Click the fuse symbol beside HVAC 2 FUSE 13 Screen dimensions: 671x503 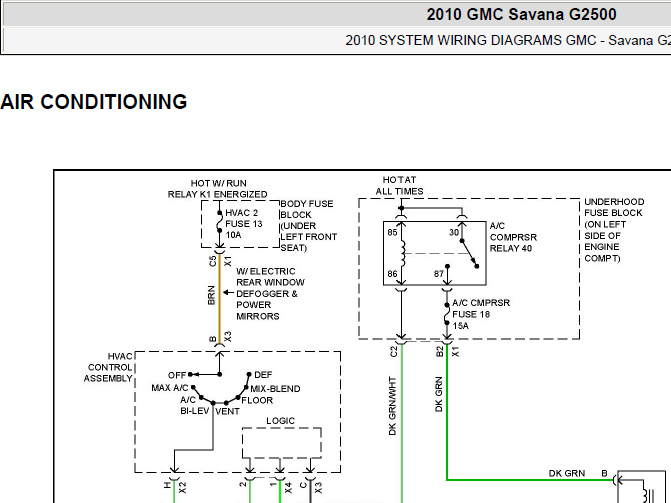[220, 222]
